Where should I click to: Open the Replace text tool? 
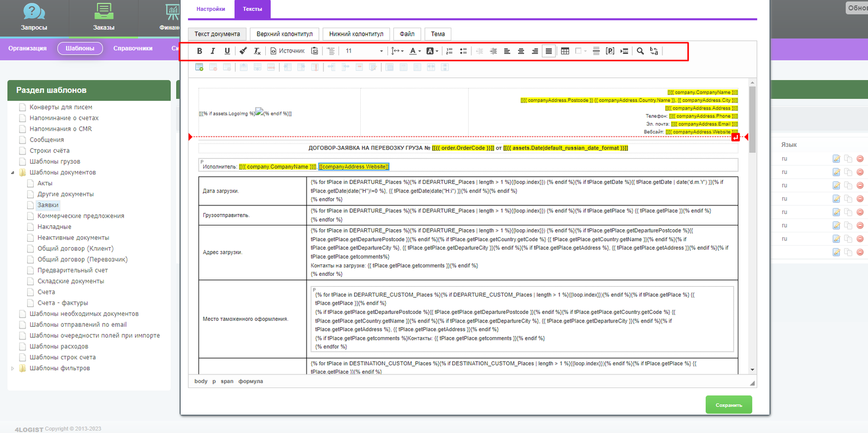pos(654,51)
